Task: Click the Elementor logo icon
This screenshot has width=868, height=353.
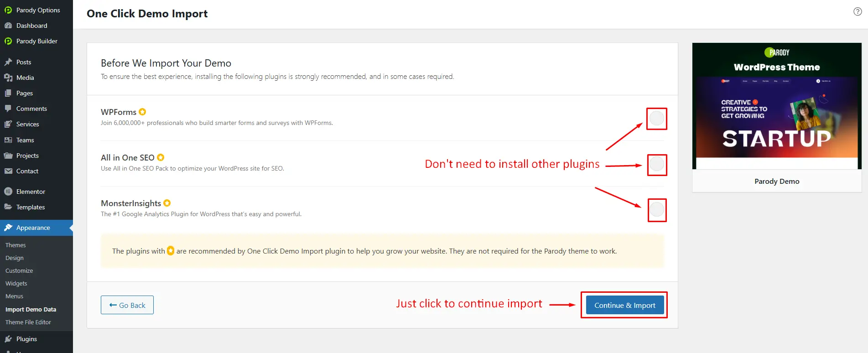Action: 8,192
